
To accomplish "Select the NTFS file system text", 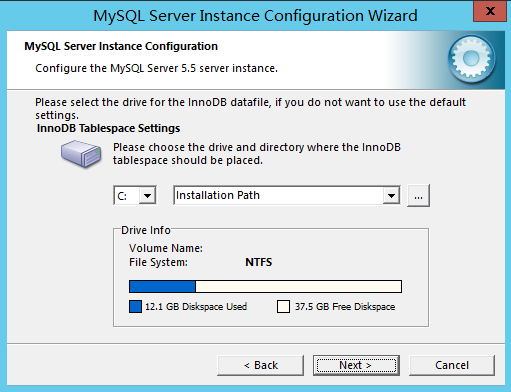I will 259,262.
